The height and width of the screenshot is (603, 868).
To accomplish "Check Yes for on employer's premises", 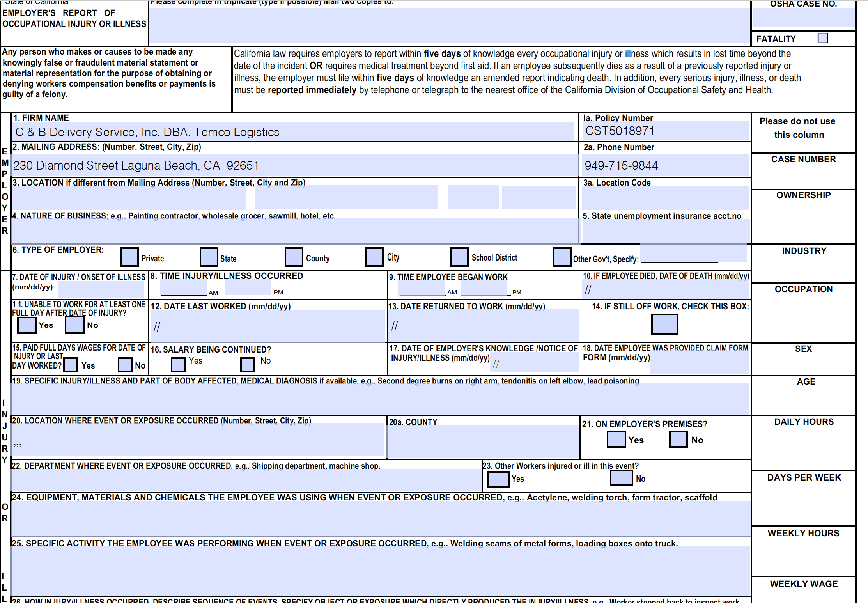I will point(616,439).
